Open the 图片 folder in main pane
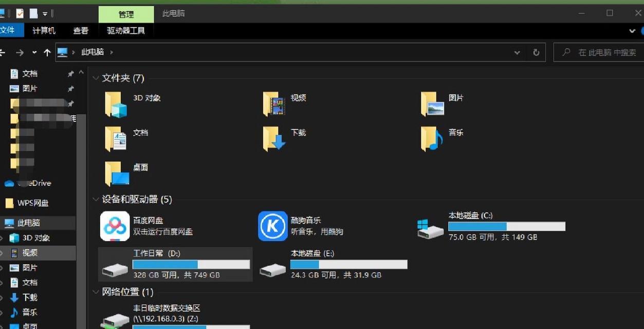The height and width of the screenshot is (329, 644). pos(432,104)
